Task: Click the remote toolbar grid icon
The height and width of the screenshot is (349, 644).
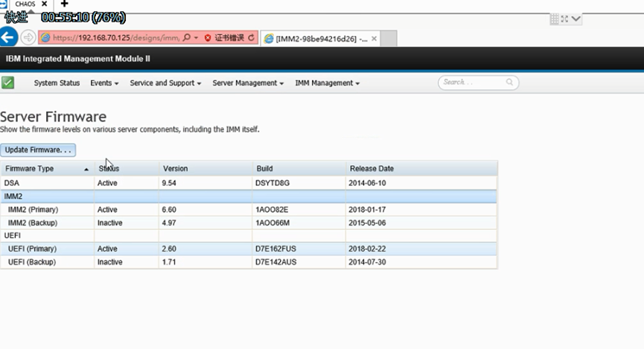Action: (554, 19)
